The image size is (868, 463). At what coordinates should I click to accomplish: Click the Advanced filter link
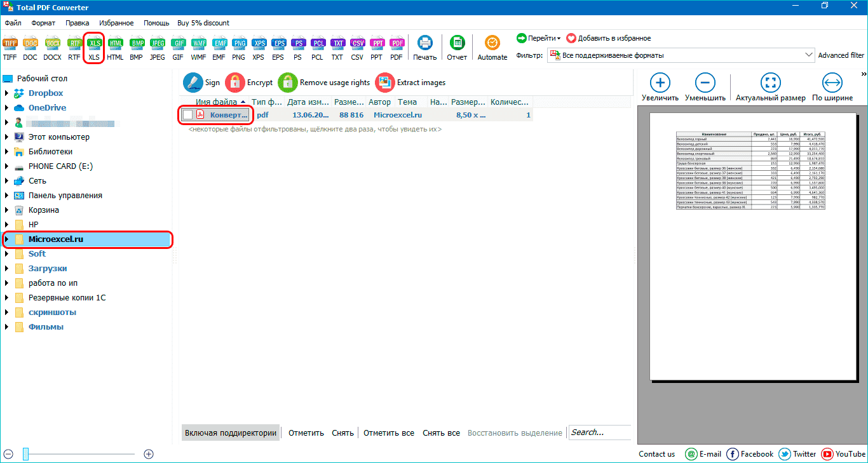click(841, 55)
